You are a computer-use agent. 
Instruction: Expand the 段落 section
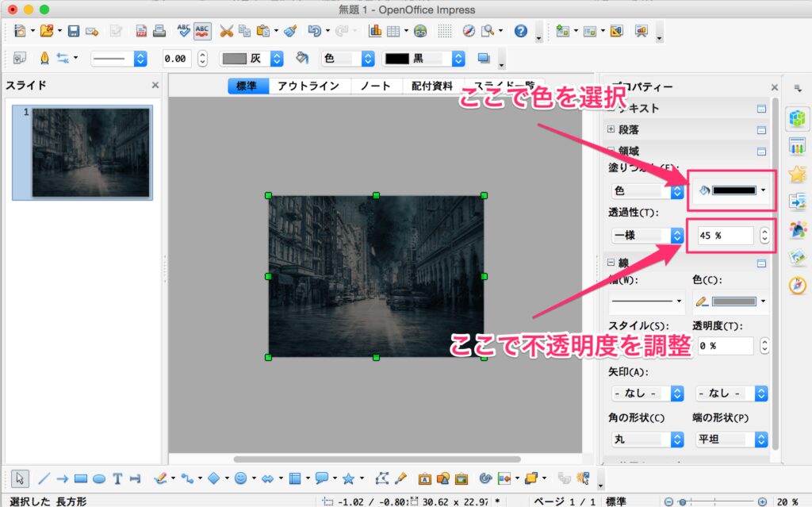coord(611,129)
